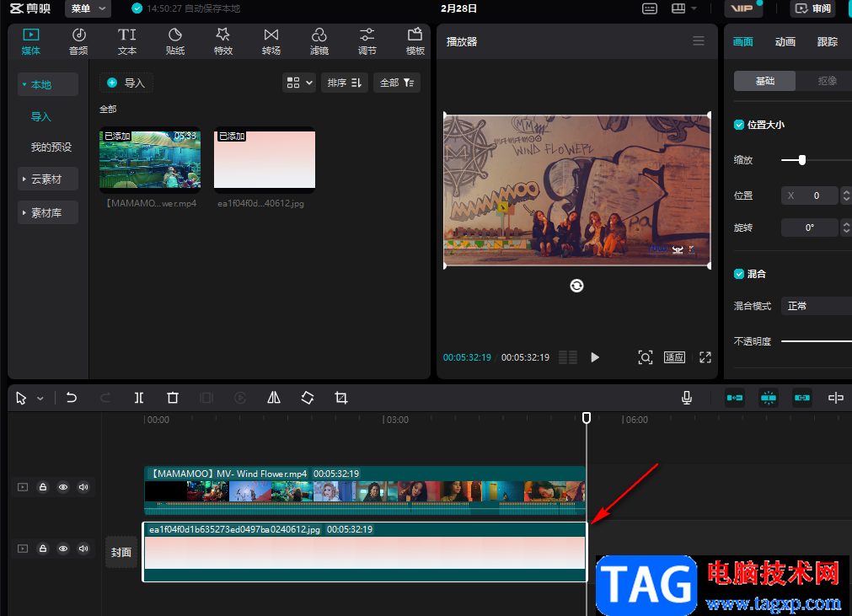Toggle the 位置大小 checkbox

tap(739, 125)
